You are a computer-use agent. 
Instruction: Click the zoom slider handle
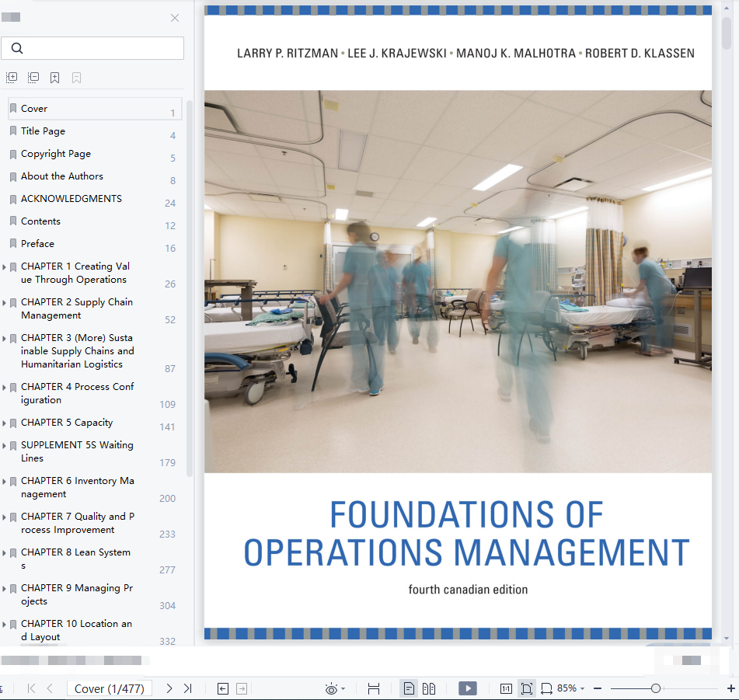(x=656, y=688)
